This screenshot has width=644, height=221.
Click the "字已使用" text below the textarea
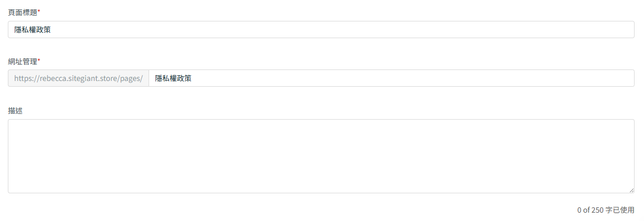[x=620, y=210]
